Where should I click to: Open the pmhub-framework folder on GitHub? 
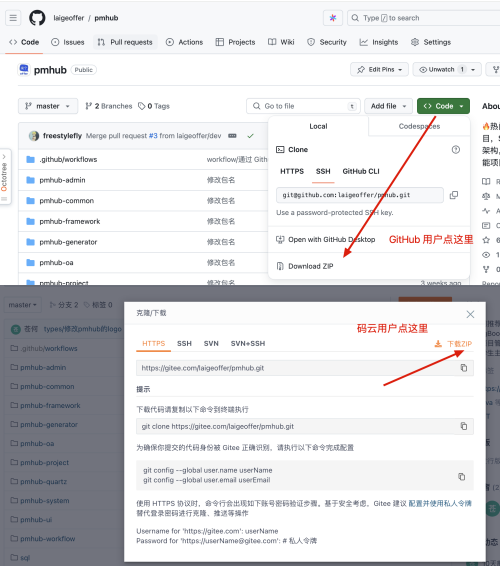pos(70,221)
